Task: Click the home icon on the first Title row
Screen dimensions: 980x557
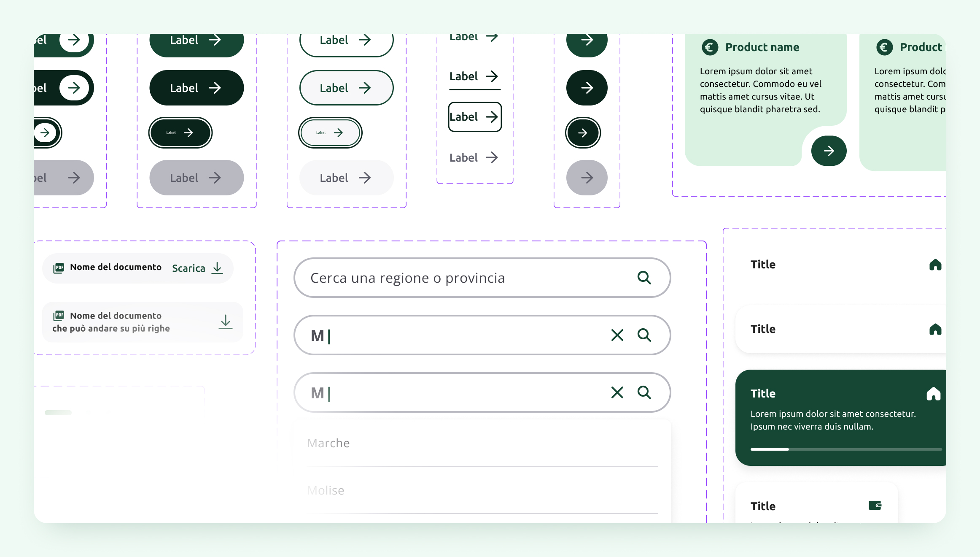Action: (x=935, y=265)
